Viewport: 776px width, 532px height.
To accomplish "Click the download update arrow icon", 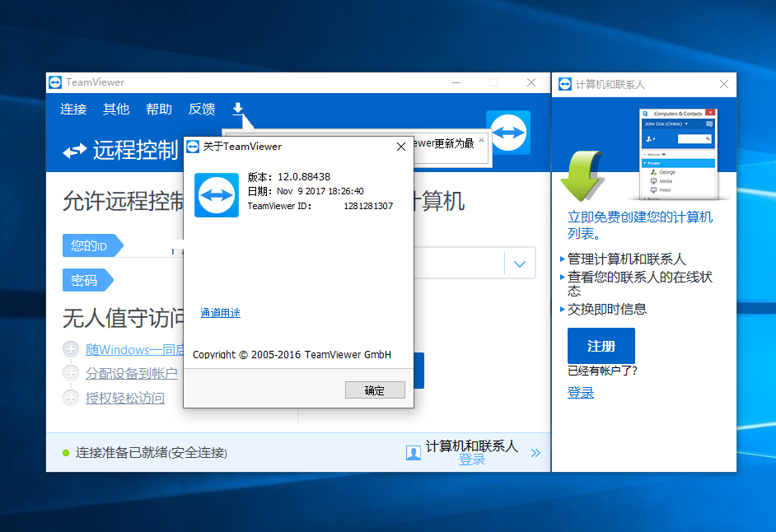I will pos(238,109).
